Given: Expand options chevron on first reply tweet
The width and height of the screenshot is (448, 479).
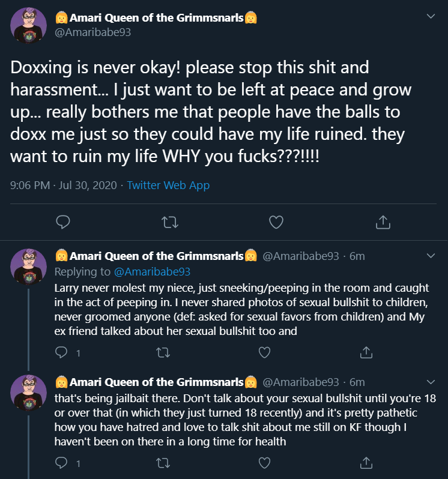Looking at the screenshot, I should pos(431,256).
